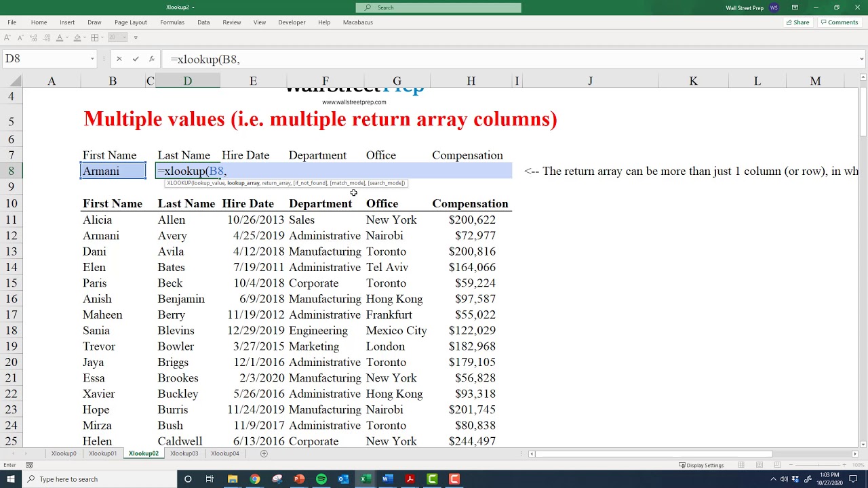This screenshot has width=868, height=488.
Task: Open the Comments pane button
Action: [x=840, y=22]
